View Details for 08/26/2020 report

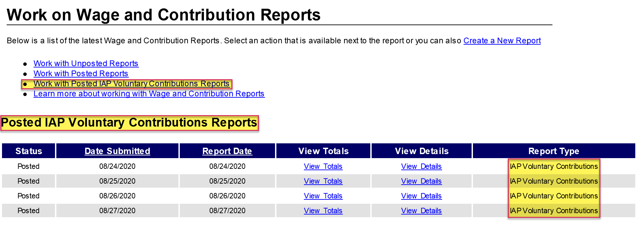pos(421,196)
